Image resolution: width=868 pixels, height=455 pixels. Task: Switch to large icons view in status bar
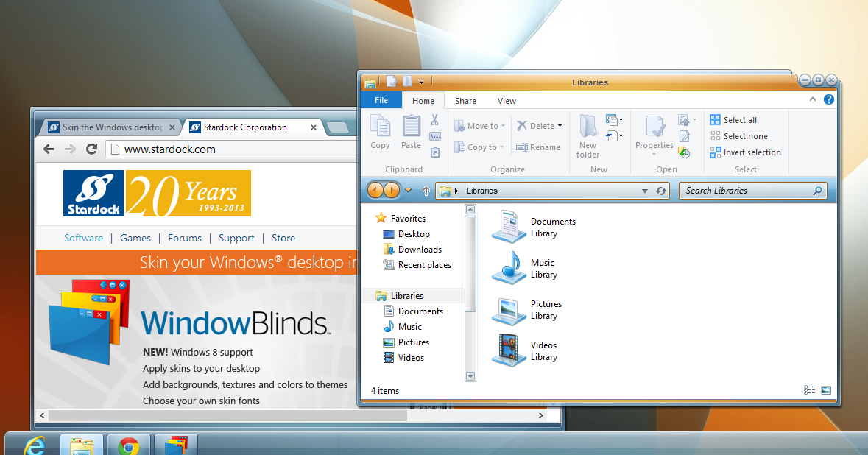pos(826,390)
